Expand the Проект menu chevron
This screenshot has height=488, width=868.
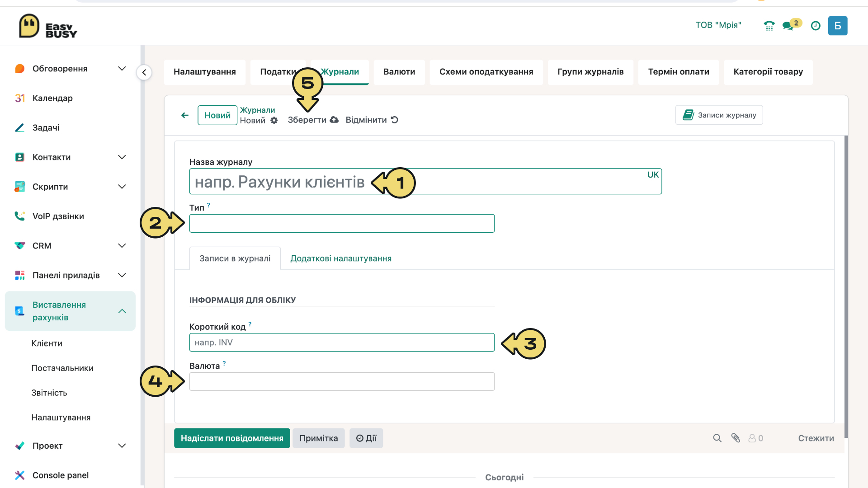[x=122, y=446]
